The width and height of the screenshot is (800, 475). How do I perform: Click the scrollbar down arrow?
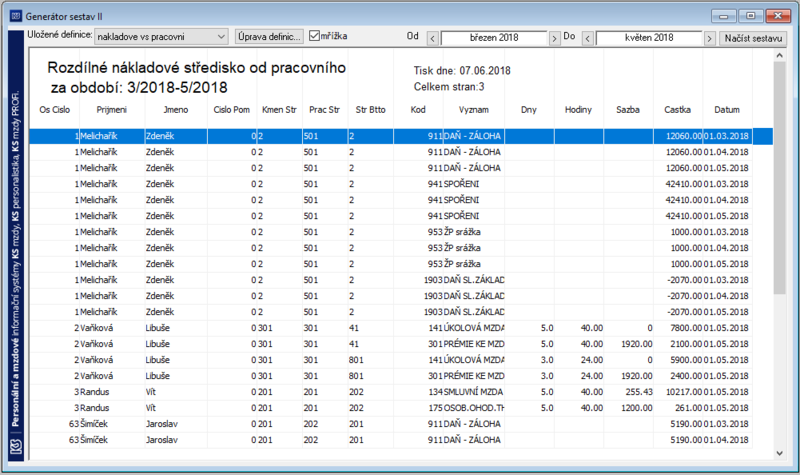click(x=779, y=453)
